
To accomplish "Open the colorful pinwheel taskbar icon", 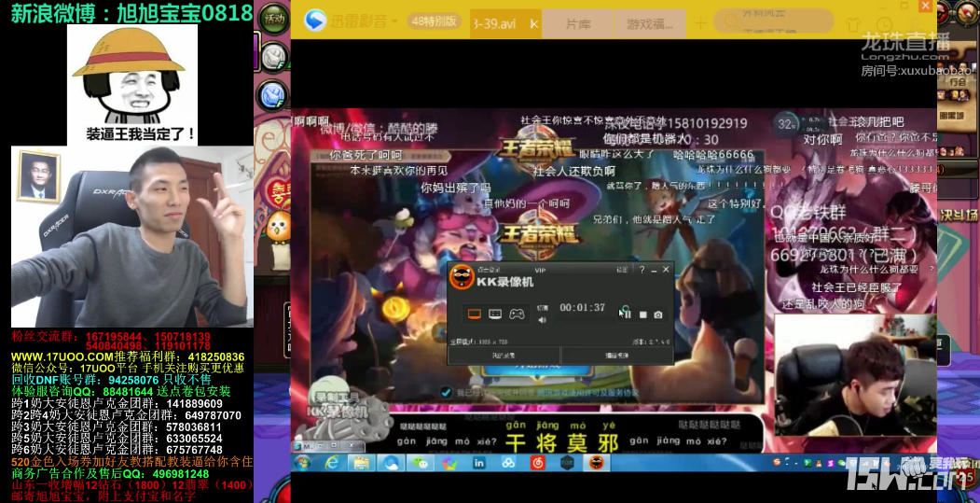I will pyautogui.click(x=450, y=463).
